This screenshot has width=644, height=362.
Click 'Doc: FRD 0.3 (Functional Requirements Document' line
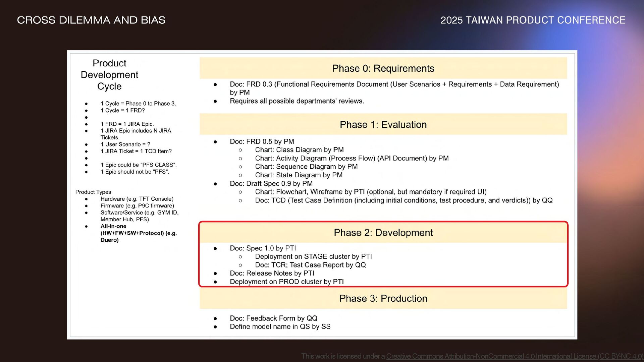tap(394, 88)
